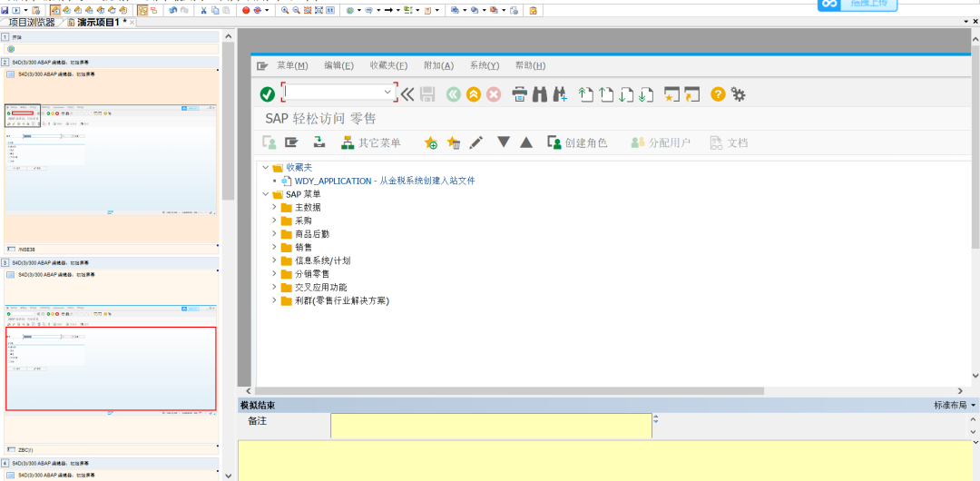Collapse the SAP 菜单 folder node

pos(266,194)
